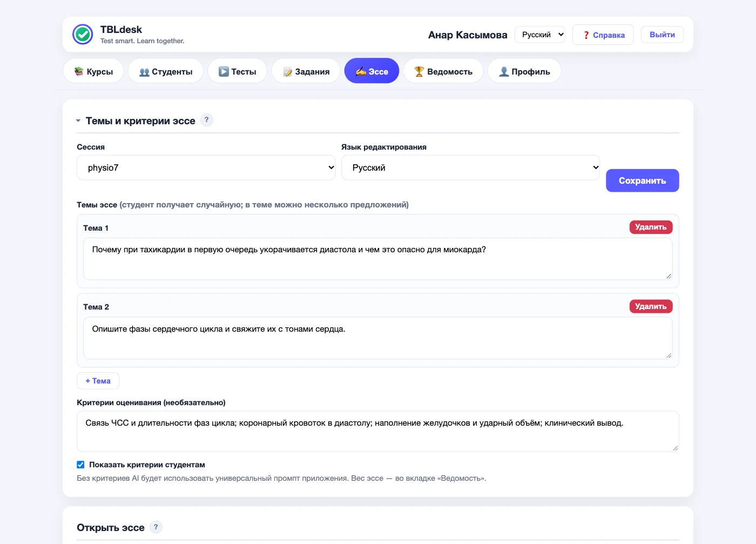Go to the Профиль tab
756x544 pixels.
[x=524, y=71]
